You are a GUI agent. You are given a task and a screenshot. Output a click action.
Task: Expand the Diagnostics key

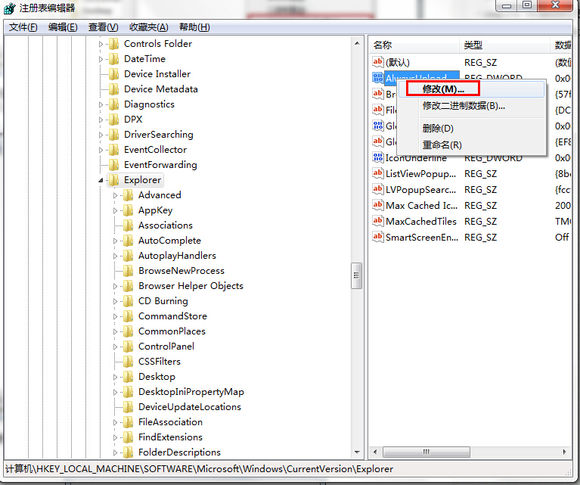pos(101,105)
